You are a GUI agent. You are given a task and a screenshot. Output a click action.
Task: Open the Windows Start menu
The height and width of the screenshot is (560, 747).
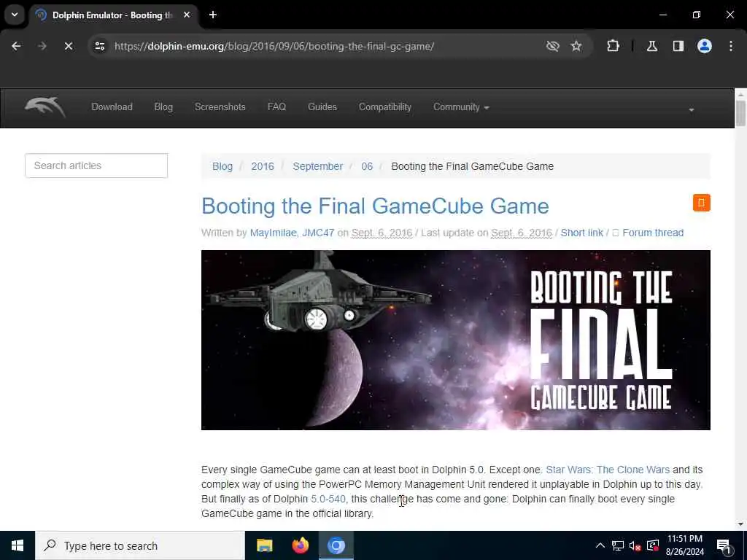[x=18, y=545]
